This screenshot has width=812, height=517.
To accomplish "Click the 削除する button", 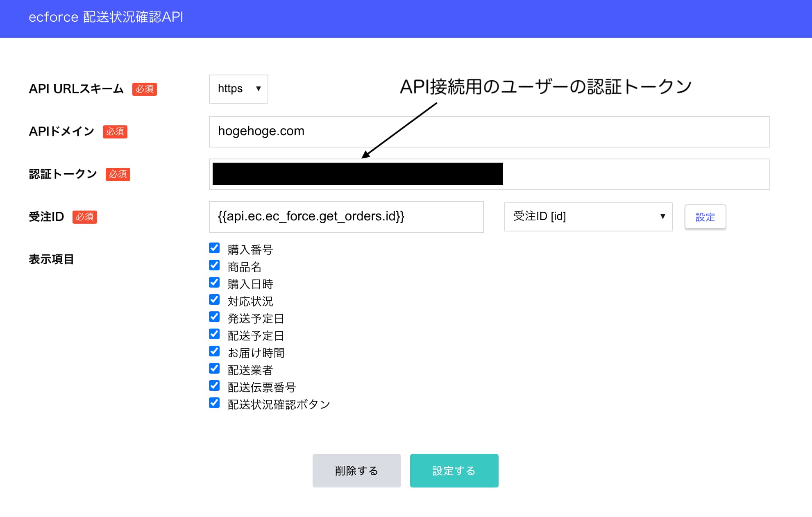I will [356, 471].
